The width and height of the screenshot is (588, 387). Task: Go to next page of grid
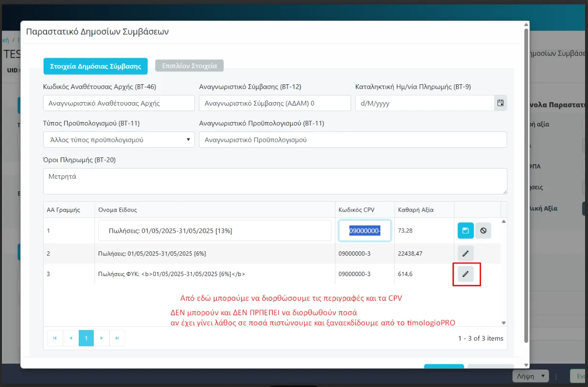pos(102,338)
